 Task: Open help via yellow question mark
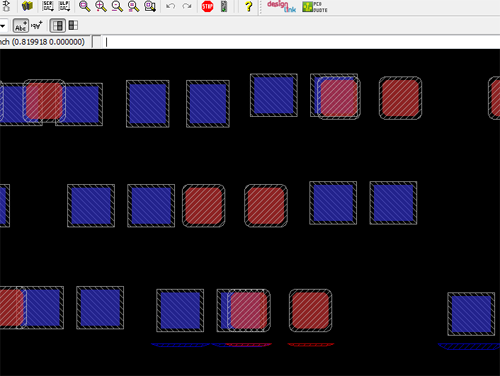pos(248,6)
